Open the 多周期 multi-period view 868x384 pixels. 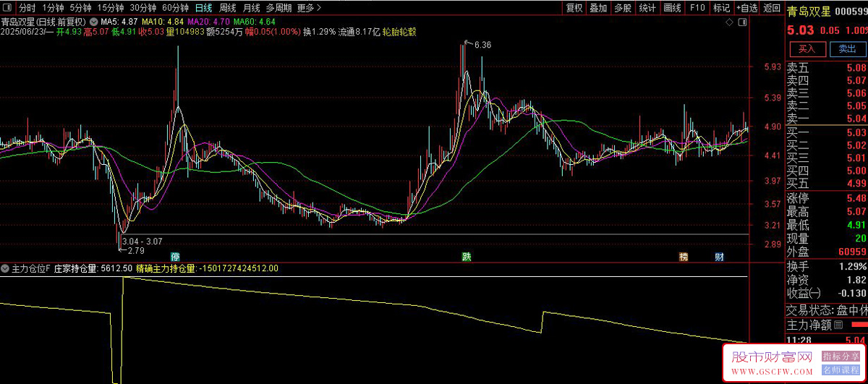(278, 8)
